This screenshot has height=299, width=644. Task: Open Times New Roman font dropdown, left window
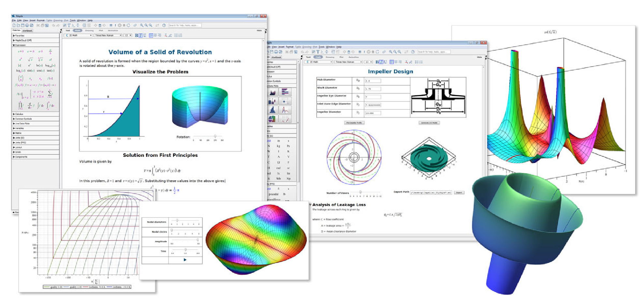pos(108,35)
